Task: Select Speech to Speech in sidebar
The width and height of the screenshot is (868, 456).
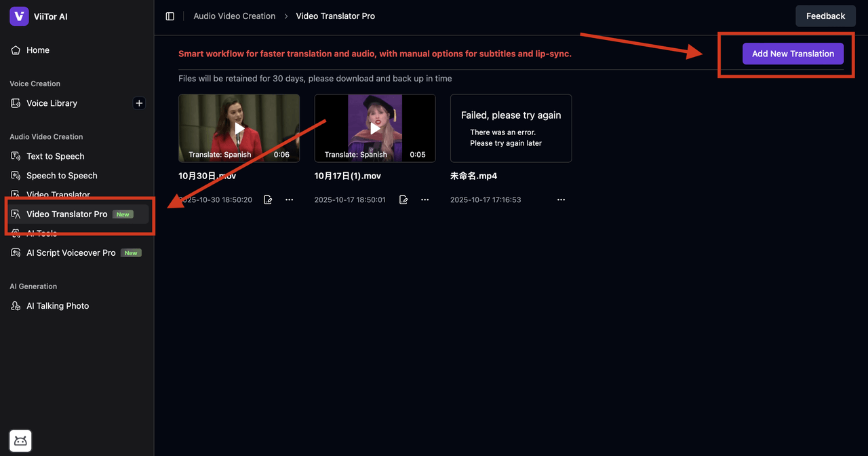Action: click(62, 176)
